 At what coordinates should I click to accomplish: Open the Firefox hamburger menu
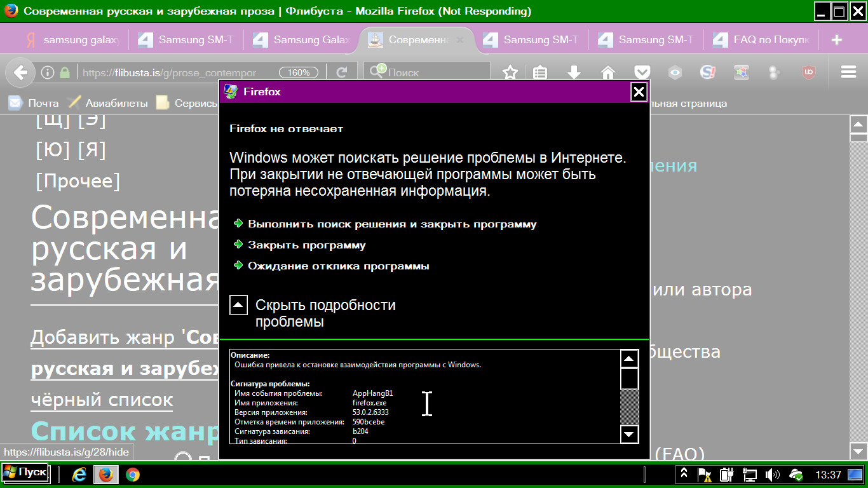[848, 72]
